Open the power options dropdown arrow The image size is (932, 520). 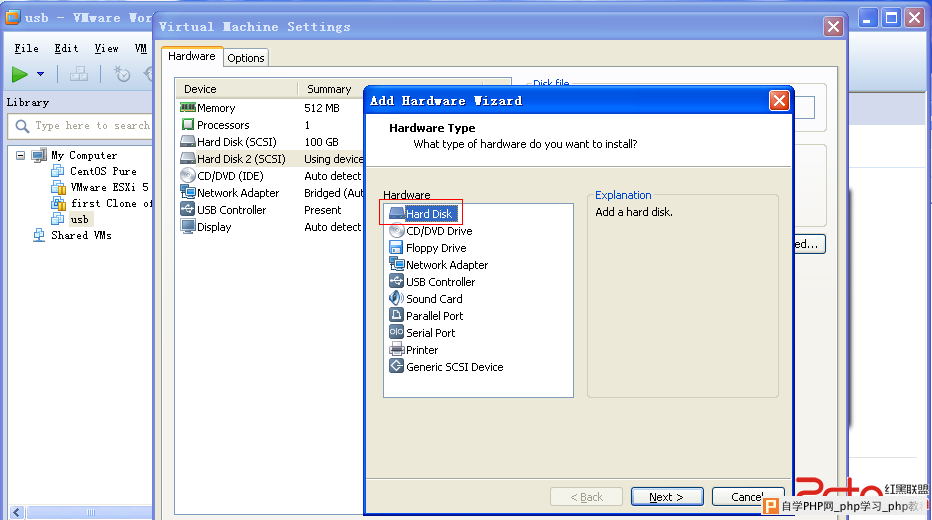[x=40, y=74]
